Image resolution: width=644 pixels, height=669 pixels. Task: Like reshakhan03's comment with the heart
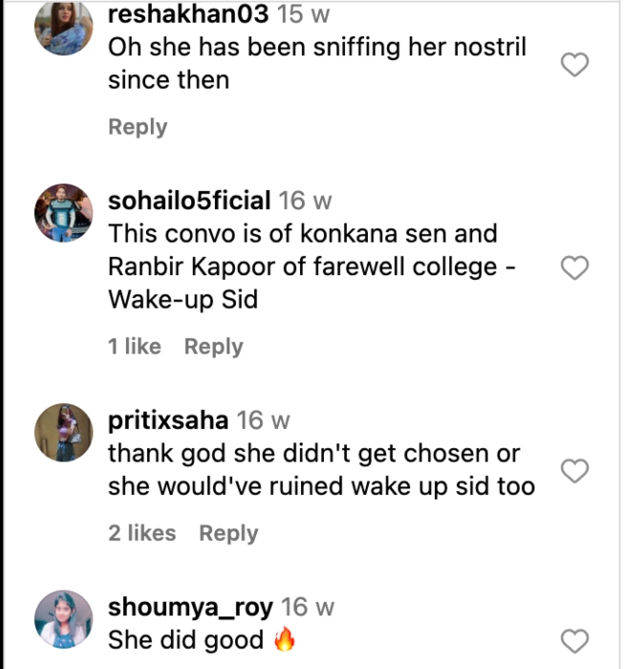coord(573,65)
